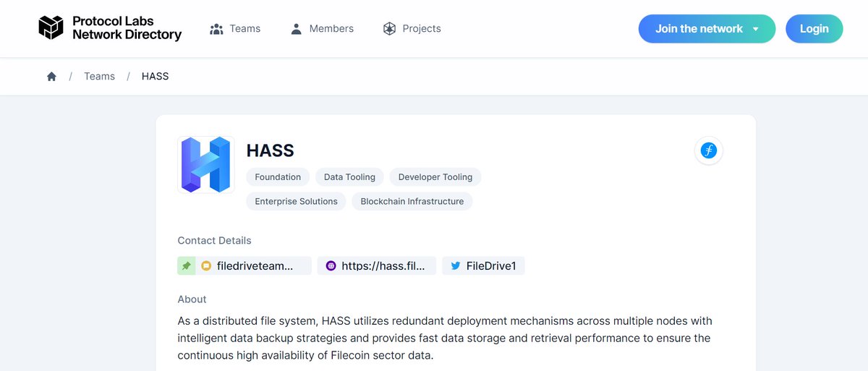Click the Filecoin badge icon

[x=708, y=150]
